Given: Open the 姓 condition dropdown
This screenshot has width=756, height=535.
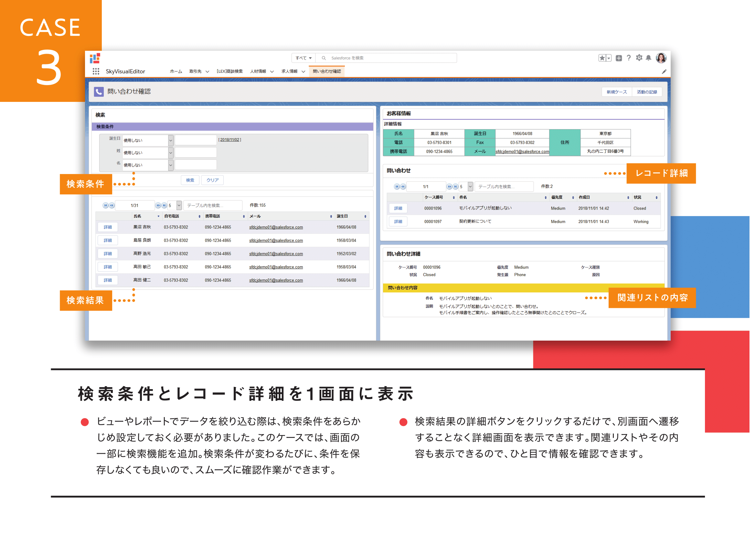Looking at the screenshot, I should pyautogui.click(x=148, y=153).
